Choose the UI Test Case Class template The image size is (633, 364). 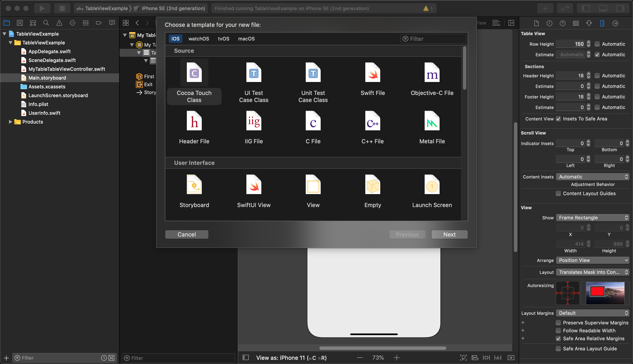(x=254, y=82)
